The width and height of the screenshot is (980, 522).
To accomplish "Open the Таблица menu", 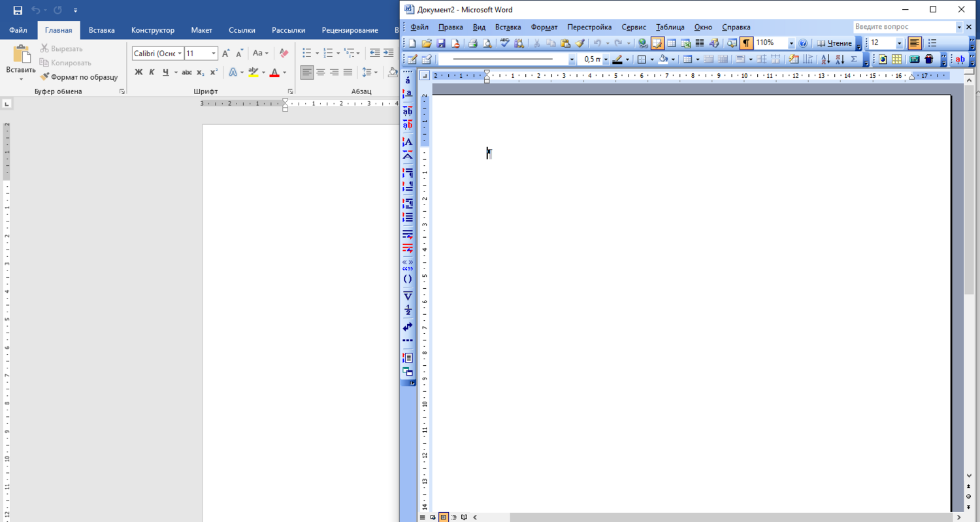I will pyautogui.click(x=670, y=27).
